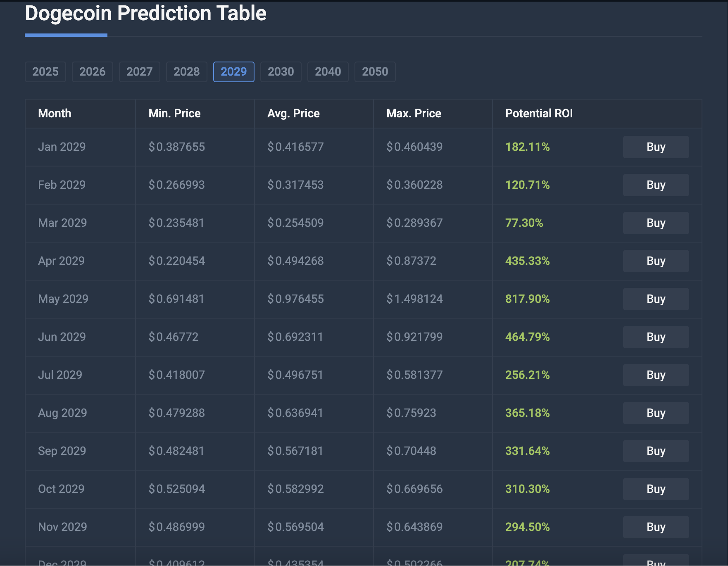The image size is (728, 566).
Task: Select the 2025 prediction tab
Action: tap(45, 71)
